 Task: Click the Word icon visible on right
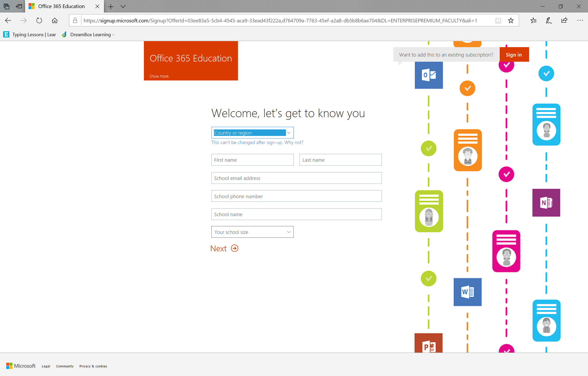tap(467, 292)
